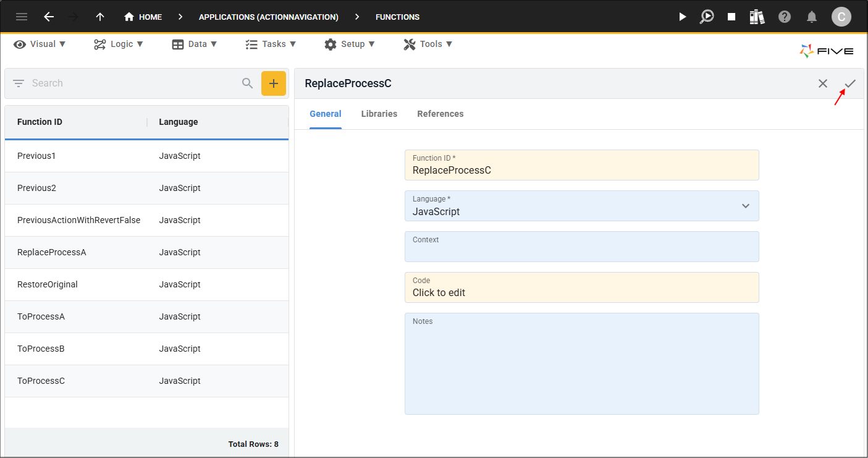Click the search magnifier icon
The width and height of the screenshot is (868, 458).
[x=248, y=83]
